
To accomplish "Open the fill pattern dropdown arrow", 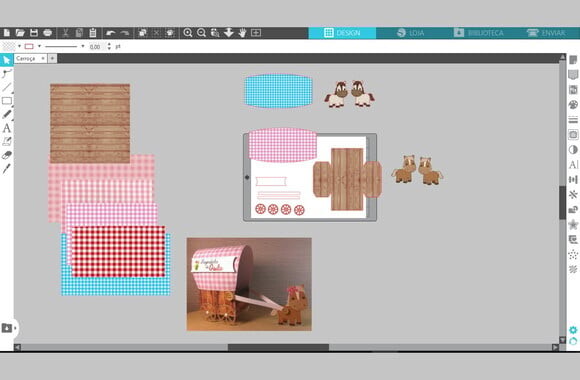I will (19, 46).
